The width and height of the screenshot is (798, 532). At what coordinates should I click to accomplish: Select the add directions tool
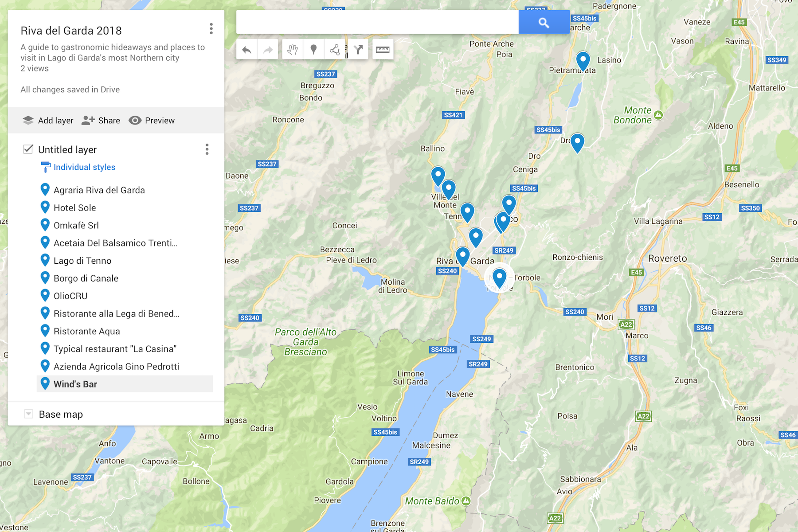click(358, 49)
